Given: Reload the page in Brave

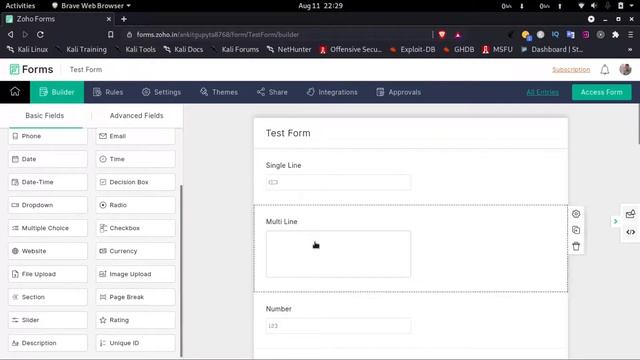Looking at the screenshot, I should [x=40, y=35].
